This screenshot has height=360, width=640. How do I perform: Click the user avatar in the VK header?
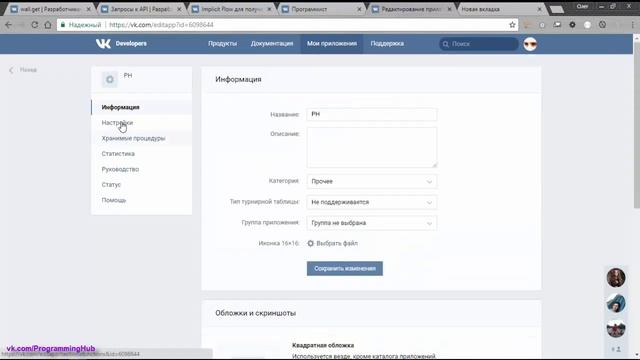point(530,44)
